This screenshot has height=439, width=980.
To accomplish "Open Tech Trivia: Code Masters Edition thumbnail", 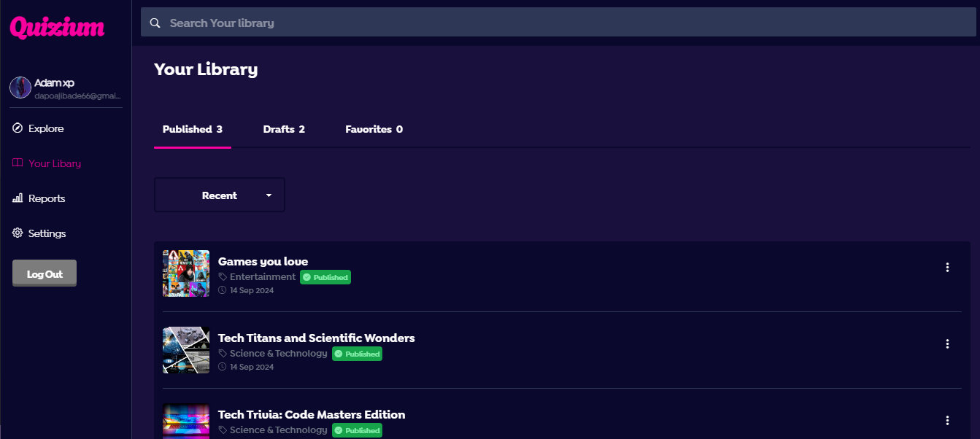I will click(x=186, y=421).
